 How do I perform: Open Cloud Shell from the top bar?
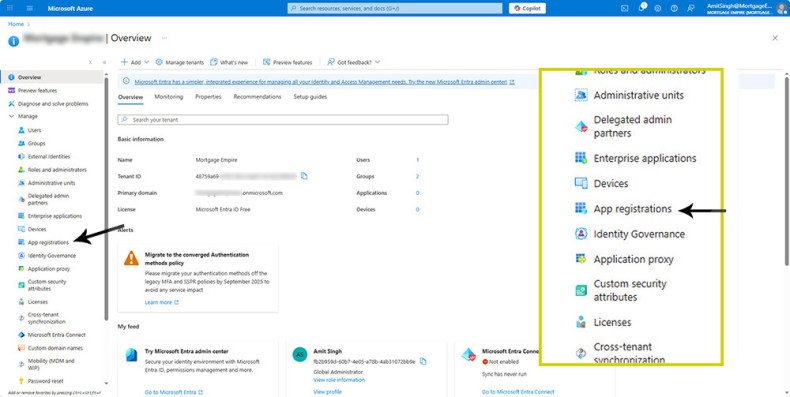tap(625, 8)
